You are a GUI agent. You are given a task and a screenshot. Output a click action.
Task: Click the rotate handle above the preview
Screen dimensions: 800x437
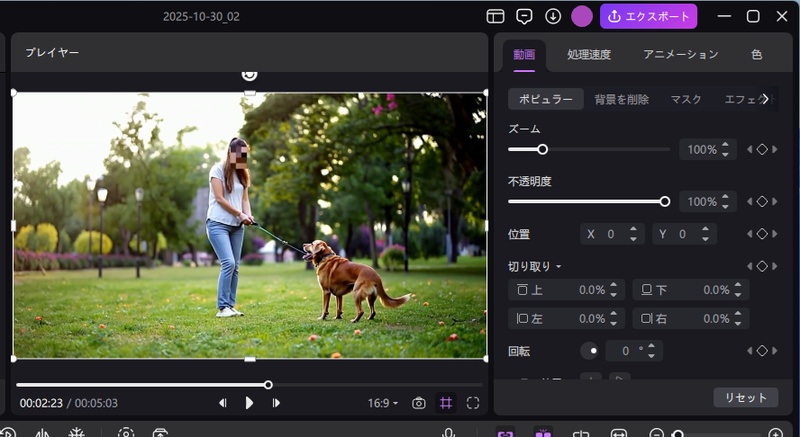coord(249,75)
